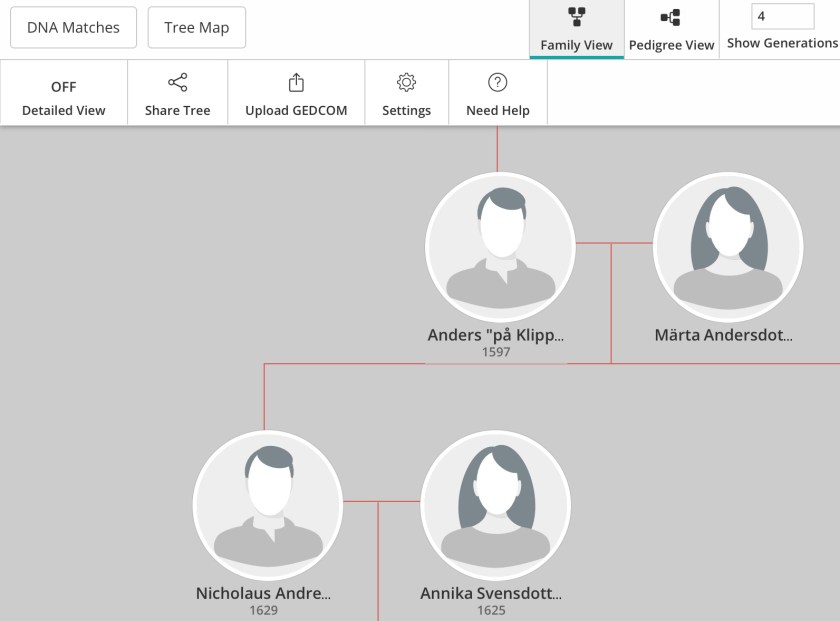Click the Share Tree icon
The height and width of the screenshot is (621, 840).
177,83
